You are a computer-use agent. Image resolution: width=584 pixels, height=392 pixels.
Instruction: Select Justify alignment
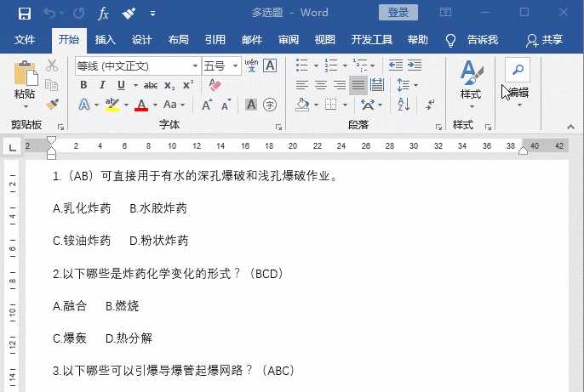click(358, 85)
